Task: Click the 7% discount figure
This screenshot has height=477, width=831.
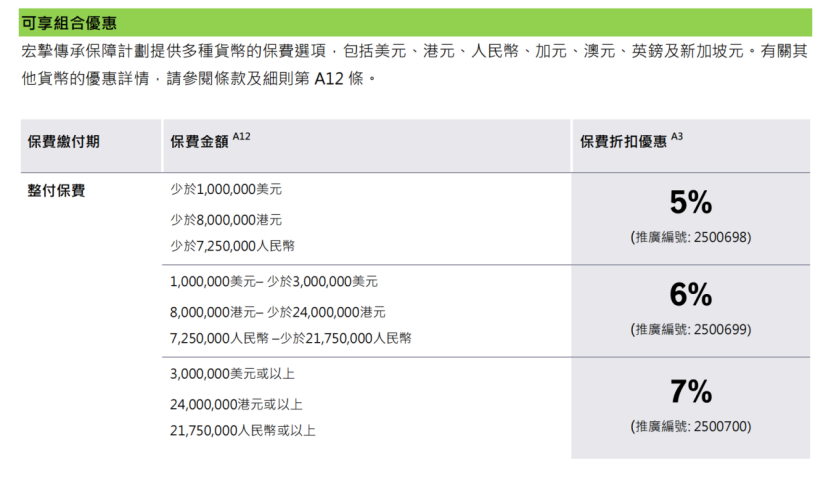Action: tap(690, 389)
